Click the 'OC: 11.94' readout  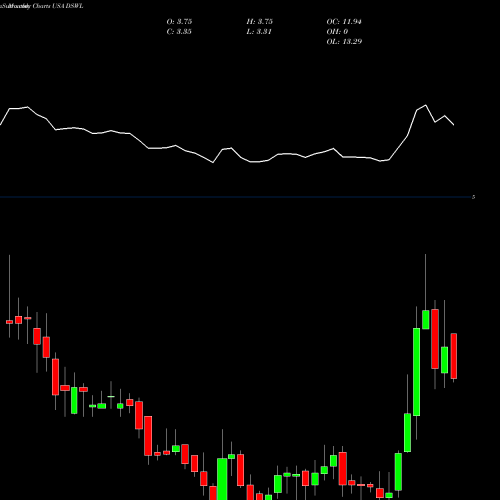point(344,22)
